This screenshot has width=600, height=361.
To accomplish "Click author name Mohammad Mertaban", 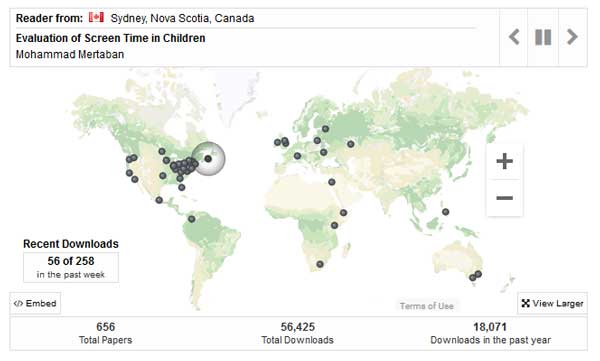I will click(x=70, y=54).
